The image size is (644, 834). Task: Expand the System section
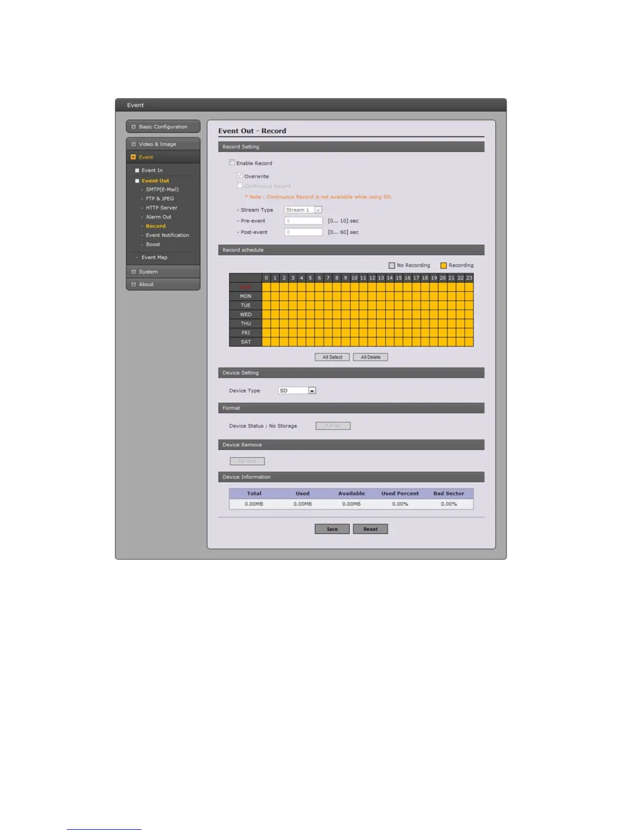(x=163, y=272)
